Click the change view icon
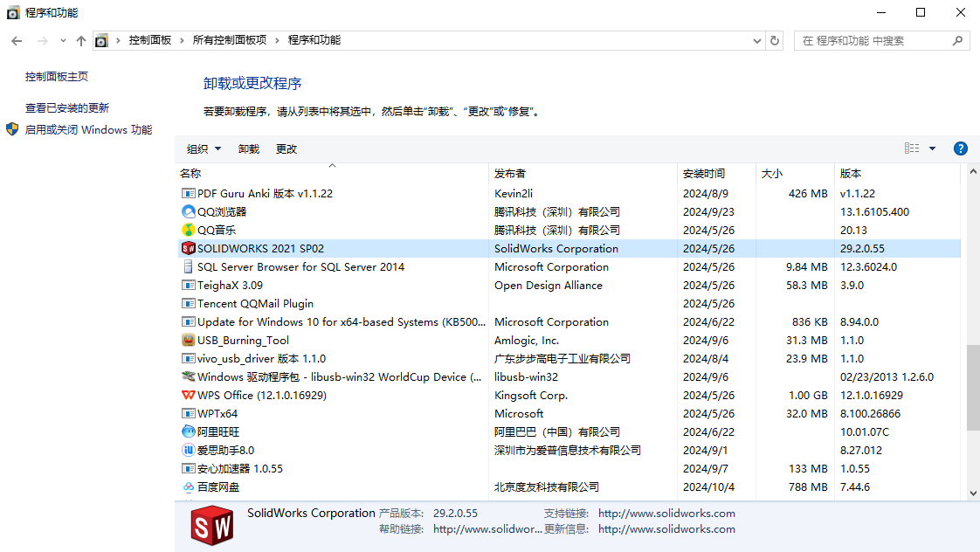Viewport: 980px width, 552px height. coord(912,148)
